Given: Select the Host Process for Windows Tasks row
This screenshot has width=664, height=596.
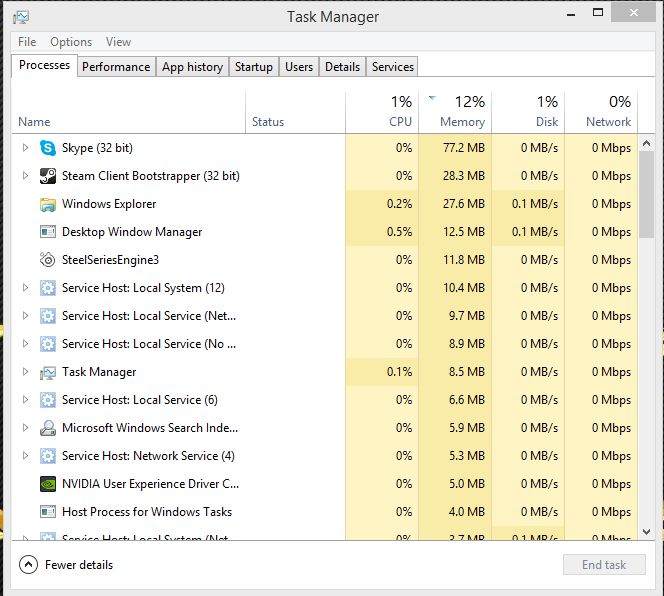Looking at the screenshot, I should pos(325,512).
